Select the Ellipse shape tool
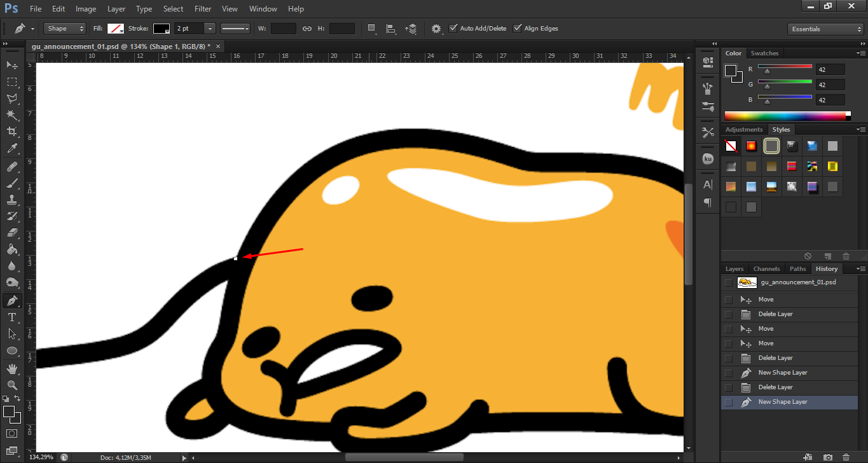 click(12, 350)
